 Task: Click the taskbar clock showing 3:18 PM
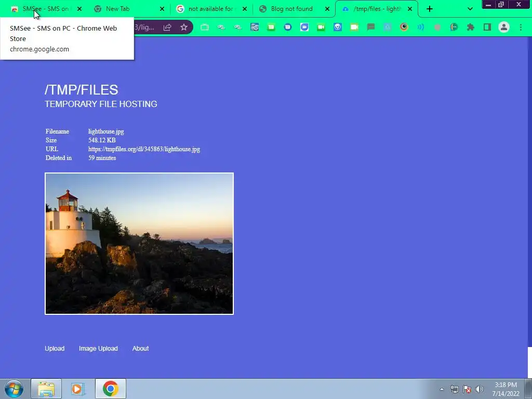(506, 389)
